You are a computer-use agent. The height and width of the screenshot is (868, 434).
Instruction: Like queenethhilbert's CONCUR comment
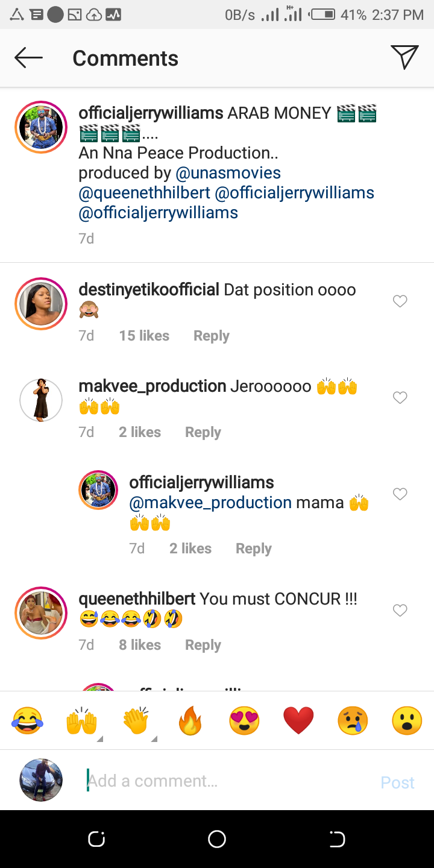coord(400,611)
